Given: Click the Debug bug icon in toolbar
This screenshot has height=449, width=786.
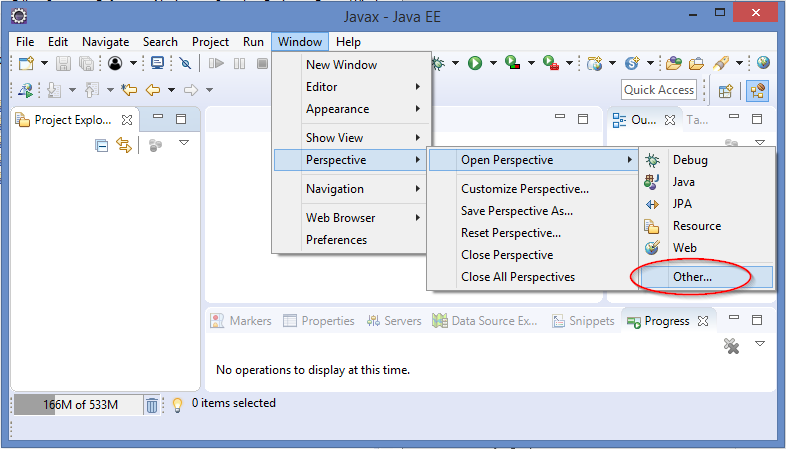Looking at the screenshot, I should point(438,63).
